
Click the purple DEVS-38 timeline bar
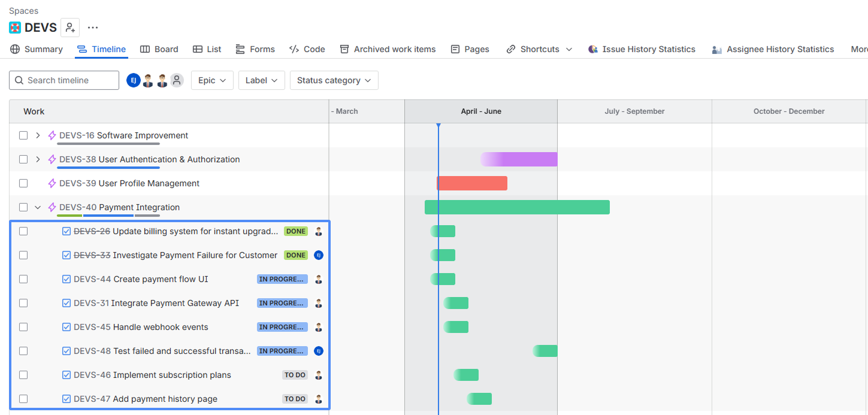[519, 159]
